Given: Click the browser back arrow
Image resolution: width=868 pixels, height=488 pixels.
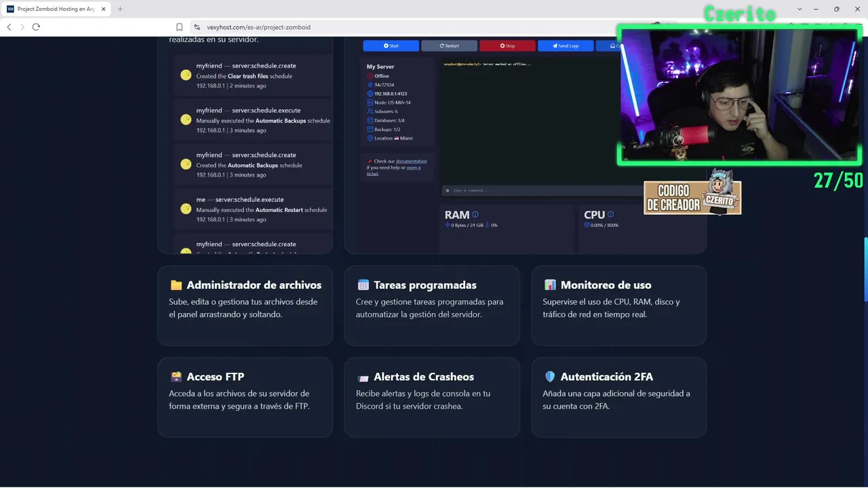Looking at the screenshot, I should click(9, 27).
